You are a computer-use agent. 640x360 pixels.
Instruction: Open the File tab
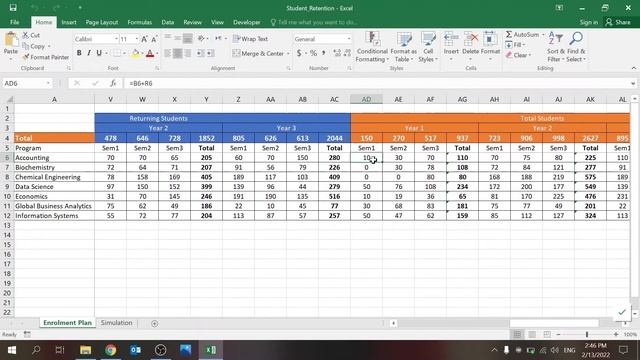click(x=15, y=22)
